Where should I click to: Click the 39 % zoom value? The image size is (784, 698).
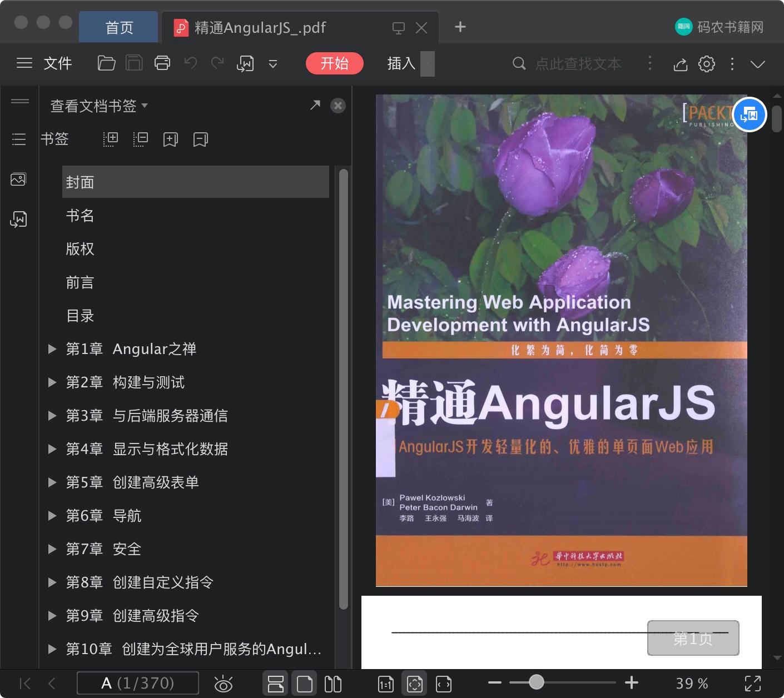[692, 684]
